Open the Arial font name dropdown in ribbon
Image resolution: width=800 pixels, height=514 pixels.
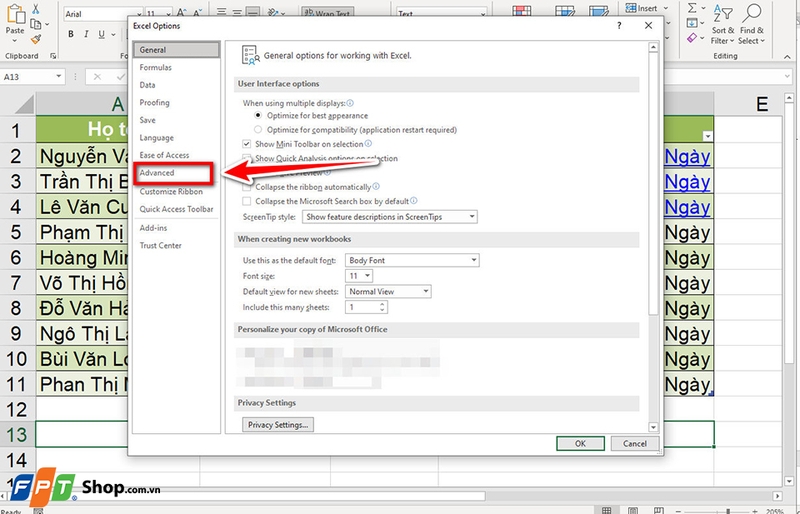pyautogui.click(x=138, y=14)
